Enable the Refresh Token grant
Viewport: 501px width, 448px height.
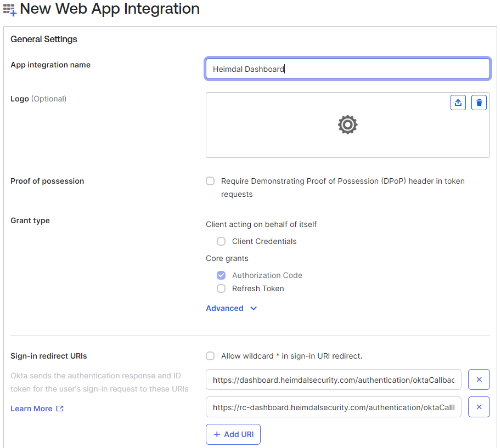coord(221,288)
